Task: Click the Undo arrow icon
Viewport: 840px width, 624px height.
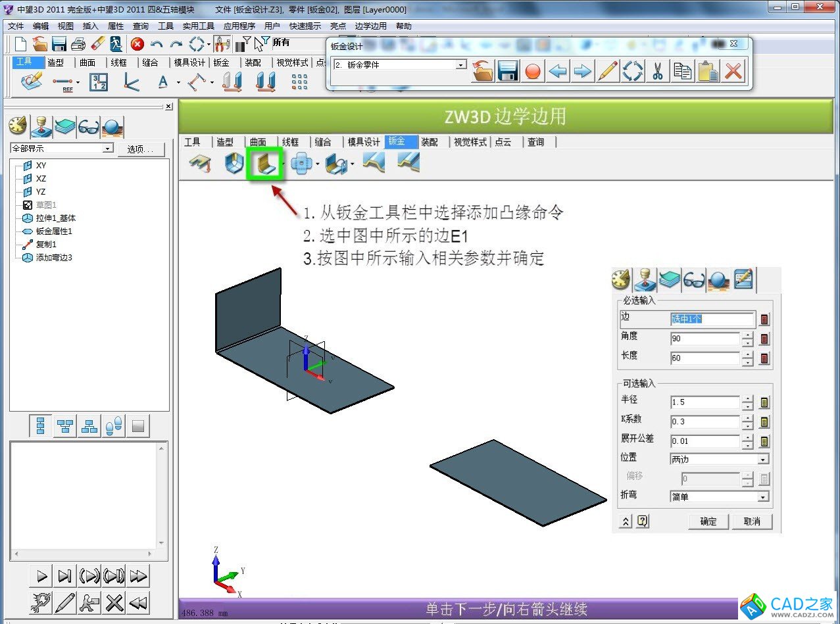Action: (x=157, y=44)
